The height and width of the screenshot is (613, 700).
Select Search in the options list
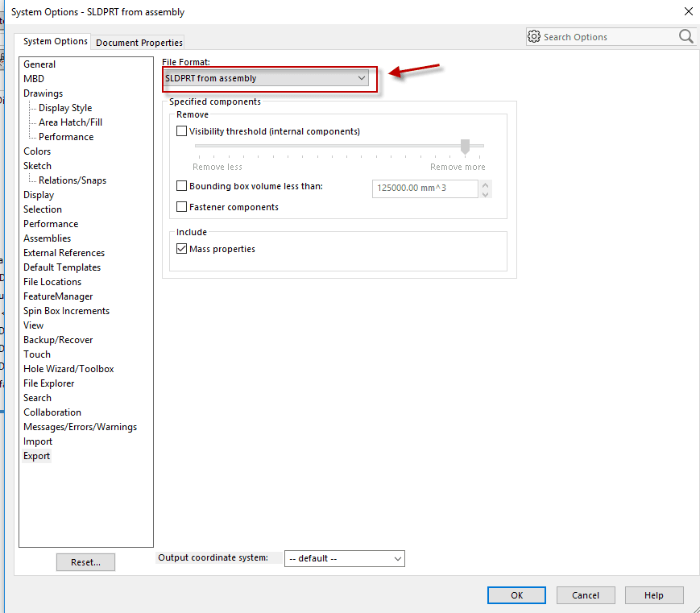[x=38, y=398]
